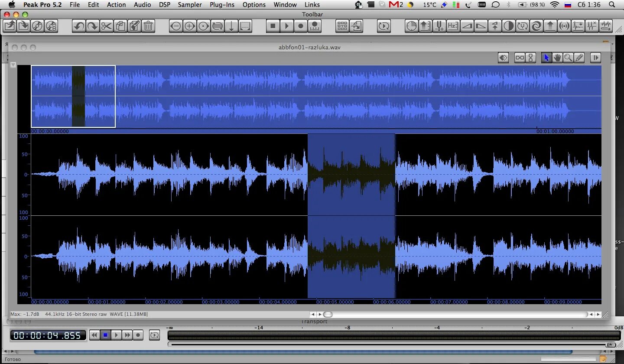Select the Hand move tool

(x=557, y=58)
